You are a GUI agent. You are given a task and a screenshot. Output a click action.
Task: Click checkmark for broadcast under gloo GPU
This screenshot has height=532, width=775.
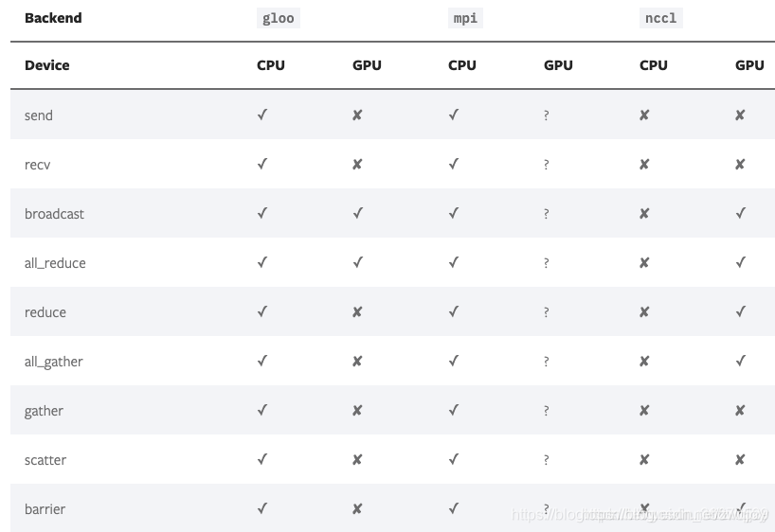(x=358, y=213)
